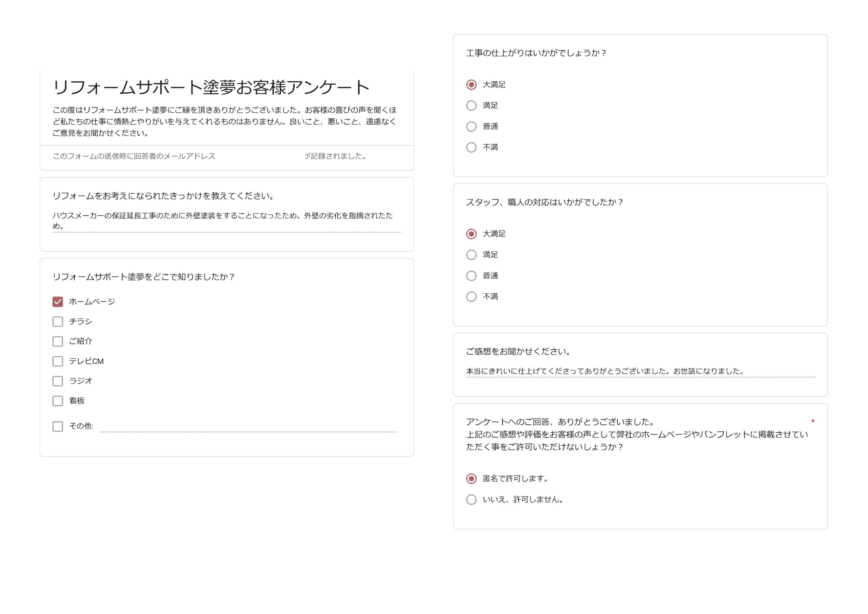The height and width of the screenshot is (614, 868).
Task: Select 不満 for 工事の仕上がり question
Action: [471, 147]
